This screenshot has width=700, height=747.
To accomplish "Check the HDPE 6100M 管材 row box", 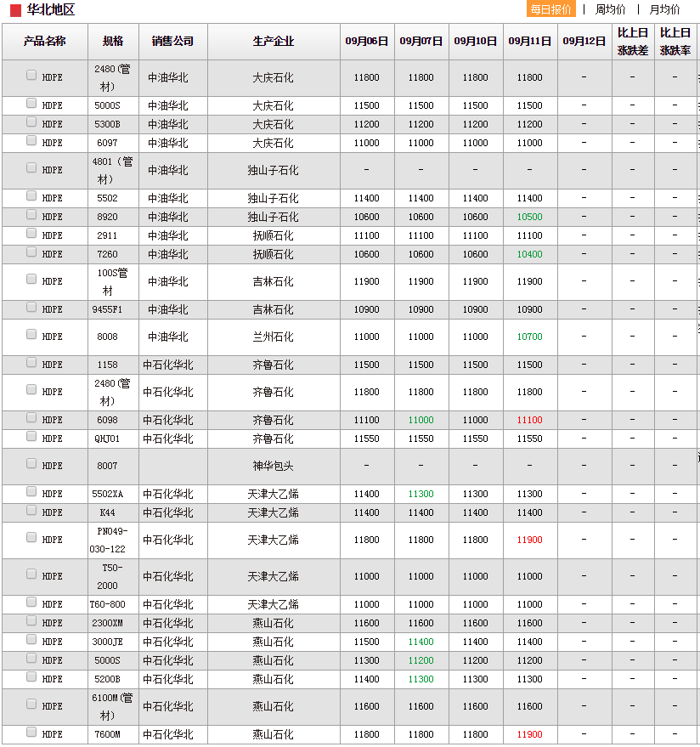I will click(x=31, y=705).
